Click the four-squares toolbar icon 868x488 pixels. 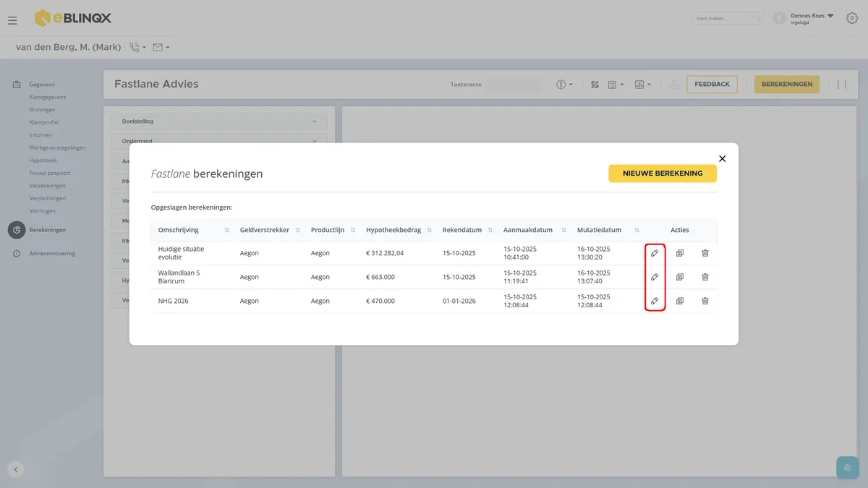point(595,85)
